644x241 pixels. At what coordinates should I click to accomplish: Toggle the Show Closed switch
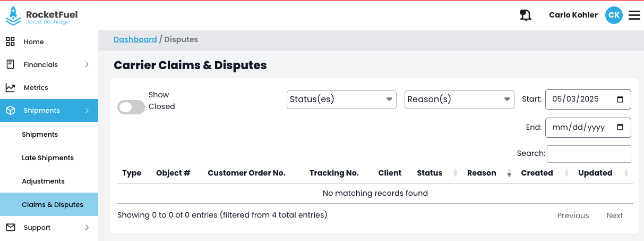click(131, 107)
